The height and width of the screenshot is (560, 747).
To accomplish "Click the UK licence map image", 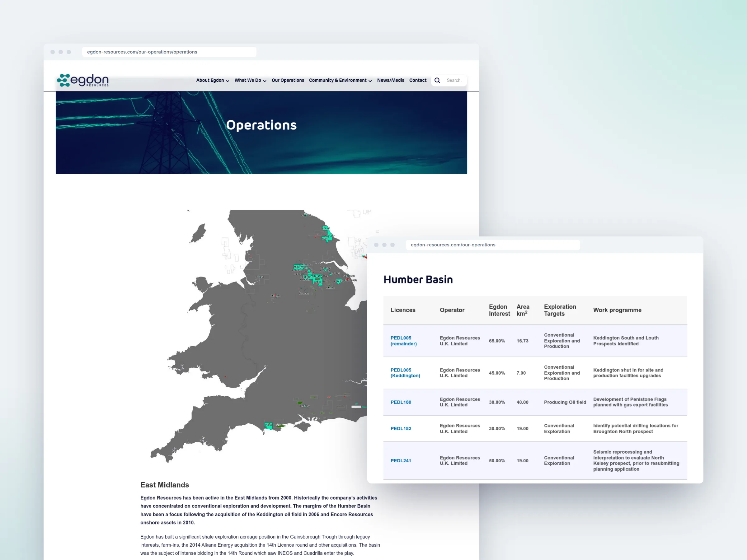I will 259,336.
